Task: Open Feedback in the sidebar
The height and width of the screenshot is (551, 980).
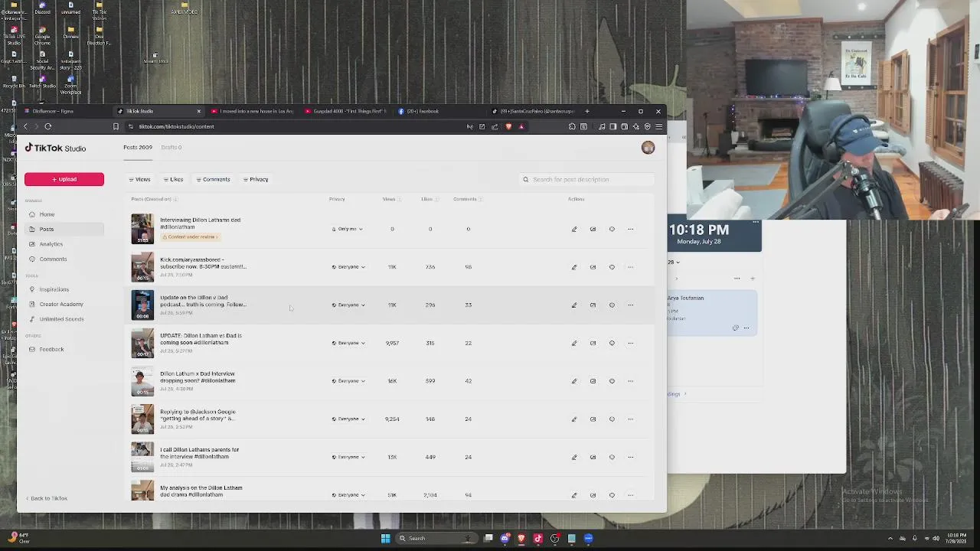Action: pos(64,349)
